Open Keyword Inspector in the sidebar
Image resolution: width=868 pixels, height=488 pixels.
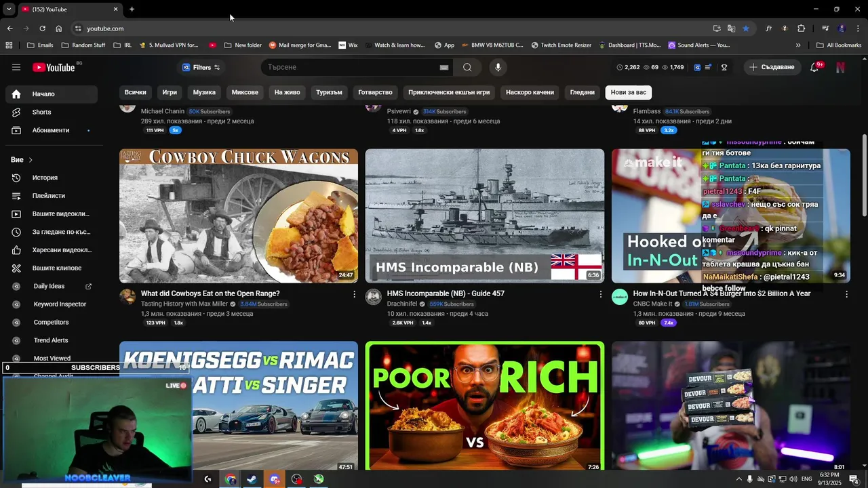point(52,304)
